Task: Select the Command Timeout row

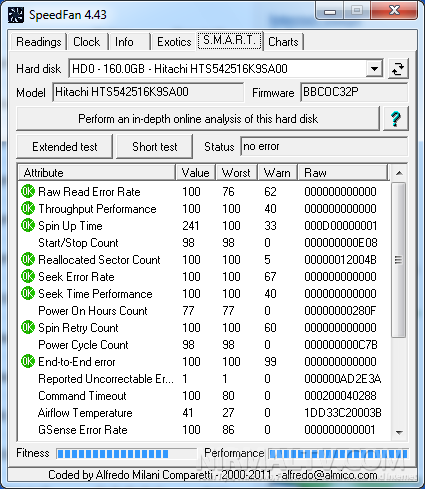Action: (x=203, y=396)
